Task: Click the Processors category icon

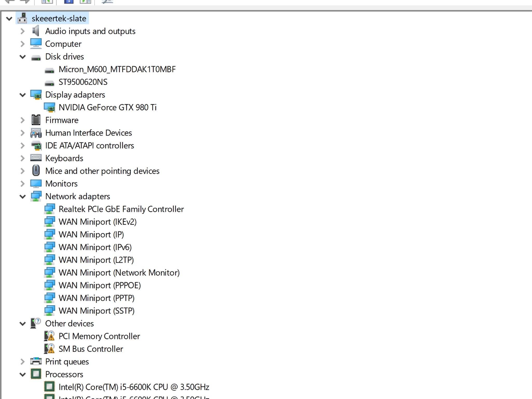Action: [36, 374]
